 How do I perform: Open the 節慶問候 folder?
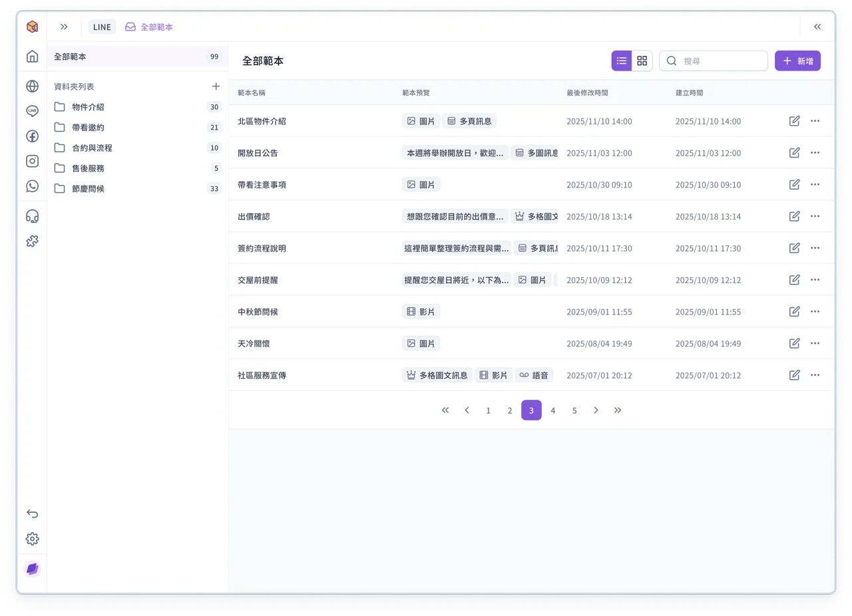(x=138, y=188)
